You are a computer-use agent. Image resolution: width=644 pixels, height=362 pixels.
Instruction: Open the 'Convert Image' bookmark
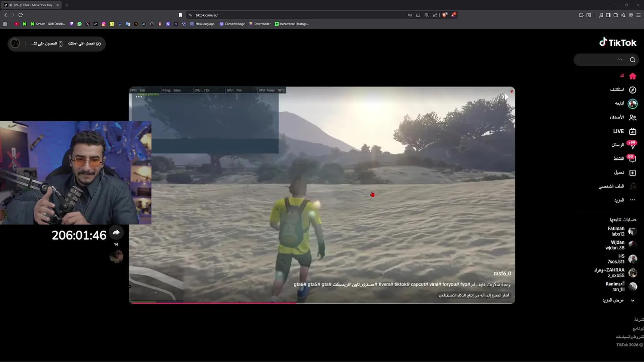click(x=232, y=24)
